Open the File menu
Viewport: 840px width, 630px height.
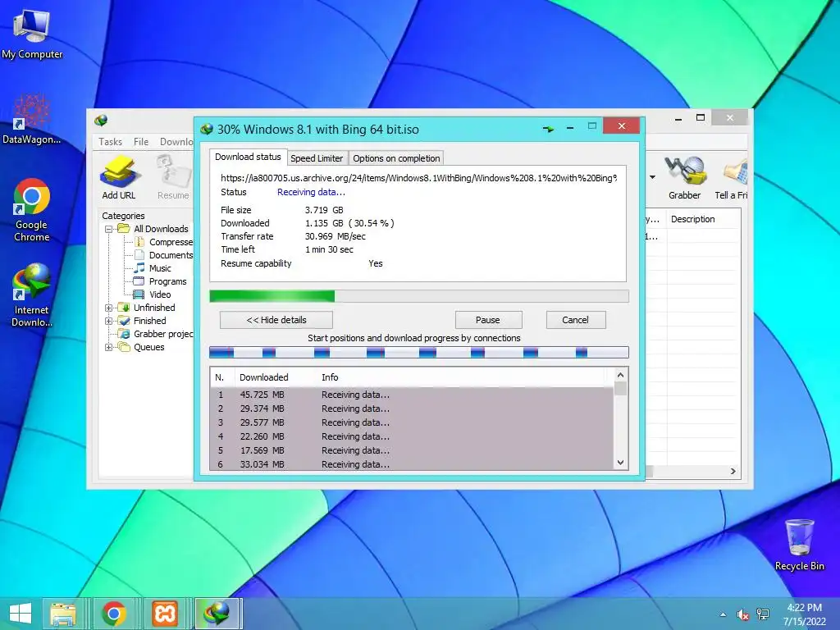pyautogui.click(x=141, y=141)
